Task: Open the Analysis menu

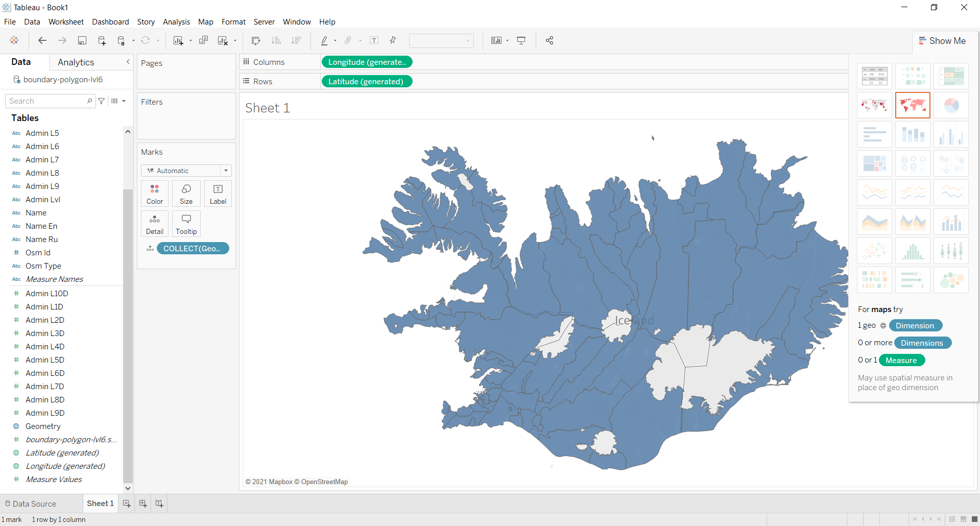Action: click(x=176, y=22)
